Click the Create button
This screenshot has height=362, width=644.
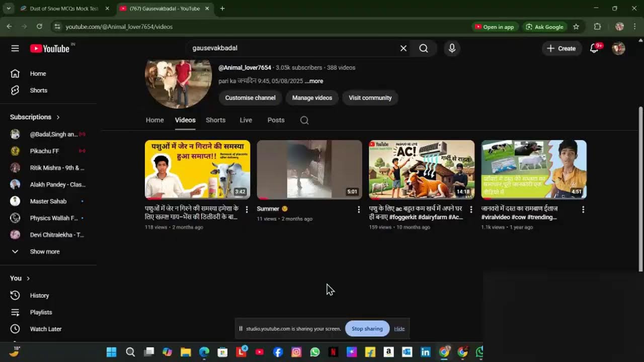pyautogui.click(x=561, y=48)
